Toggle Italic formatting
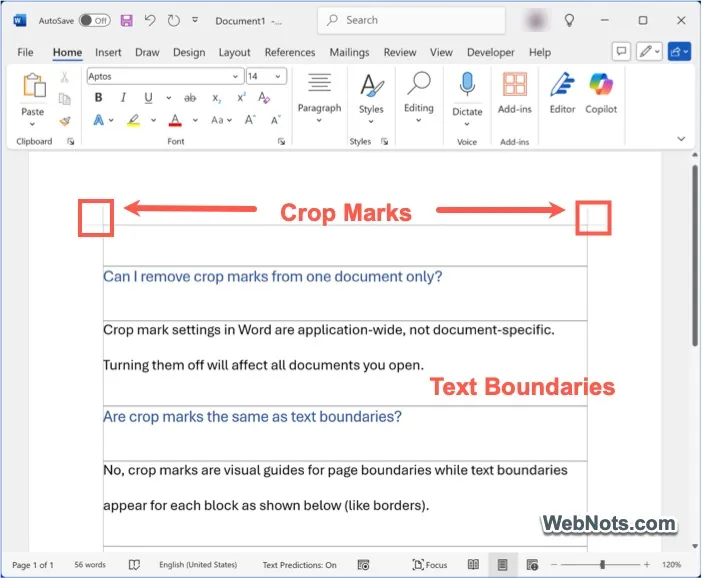702x578 pixels. [x=124, y=98]
